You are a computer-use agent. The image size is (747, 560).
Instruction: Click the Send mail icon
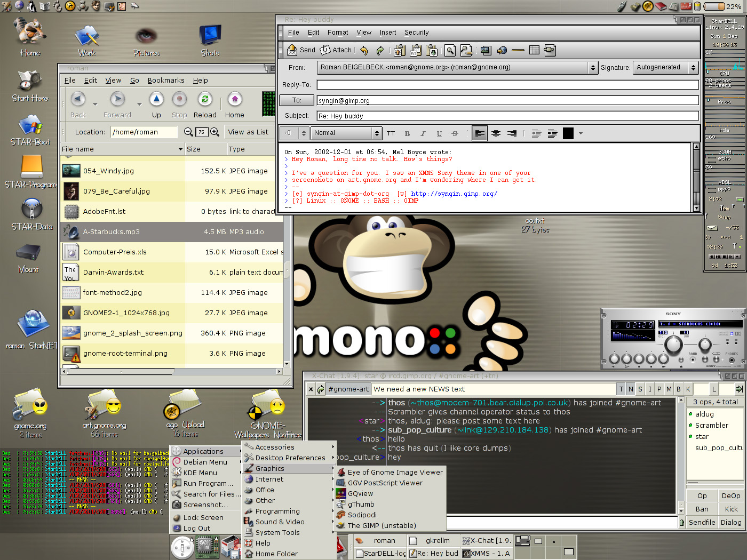pos(301,50)
